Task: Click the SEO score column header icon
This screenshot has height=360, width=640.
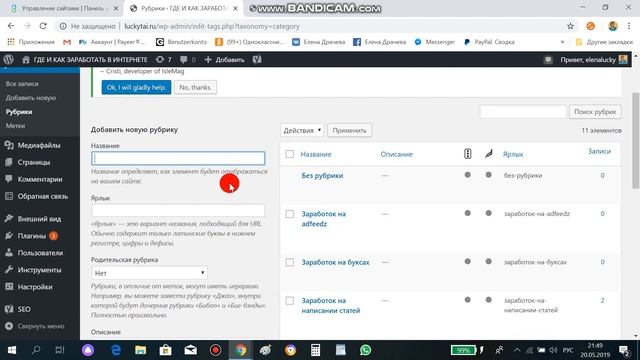Action: (x=468, y=154)
